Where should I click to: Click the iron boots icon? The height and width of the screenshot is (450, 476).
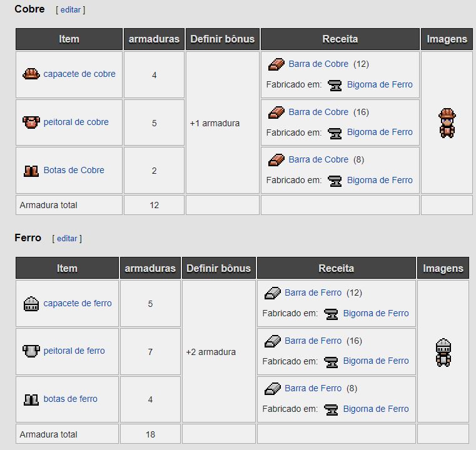click(31, 399)
